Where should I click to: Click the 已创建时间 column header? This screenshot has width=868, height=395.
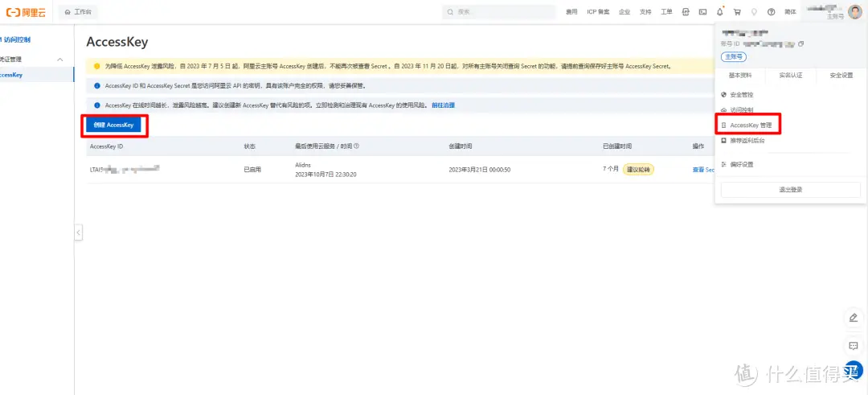617,146
